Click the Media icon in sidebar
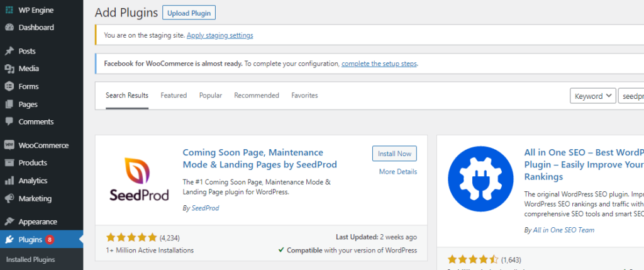 (9, 69)
